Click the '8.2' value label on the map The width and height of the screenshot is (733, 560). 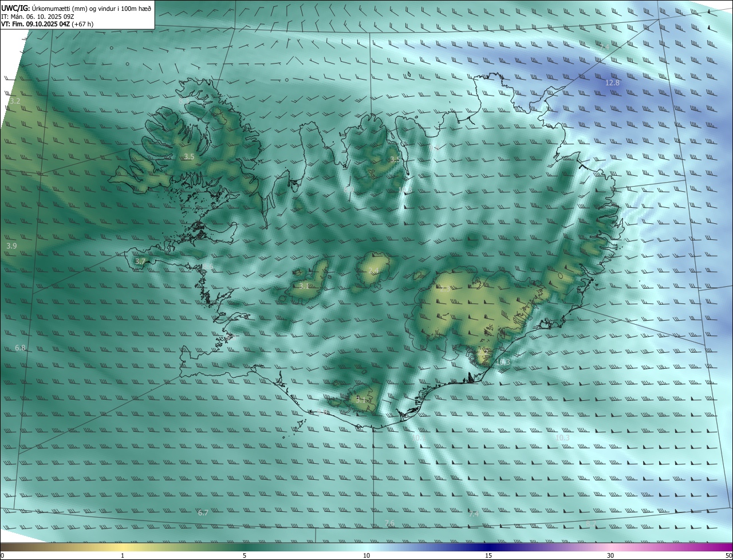coord(591,524)
